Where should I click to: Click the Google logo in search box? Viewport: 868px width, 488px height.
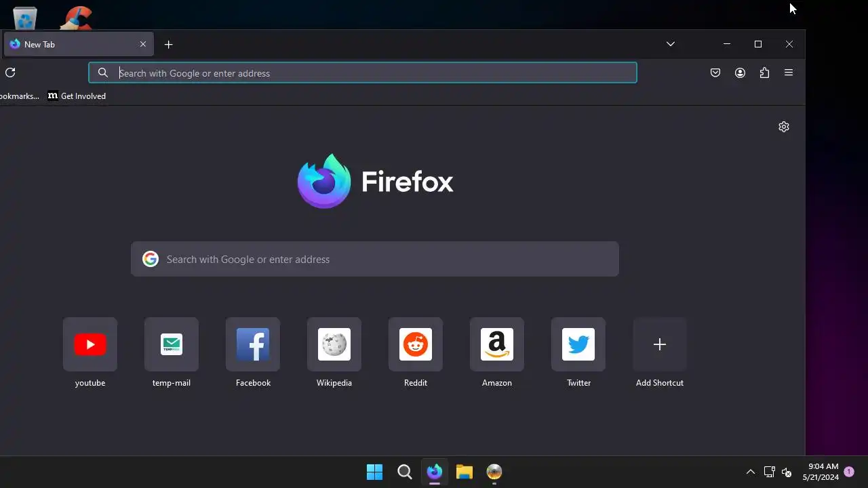click(x=151, y=259)
